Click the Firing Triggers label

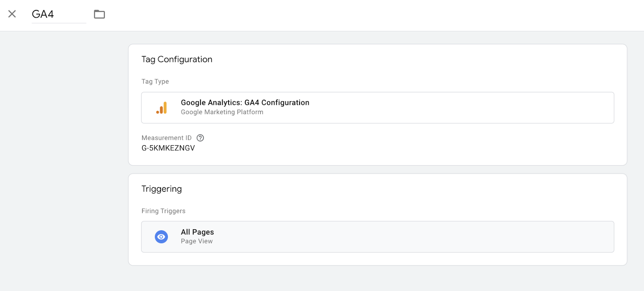(x=163, y=211)
